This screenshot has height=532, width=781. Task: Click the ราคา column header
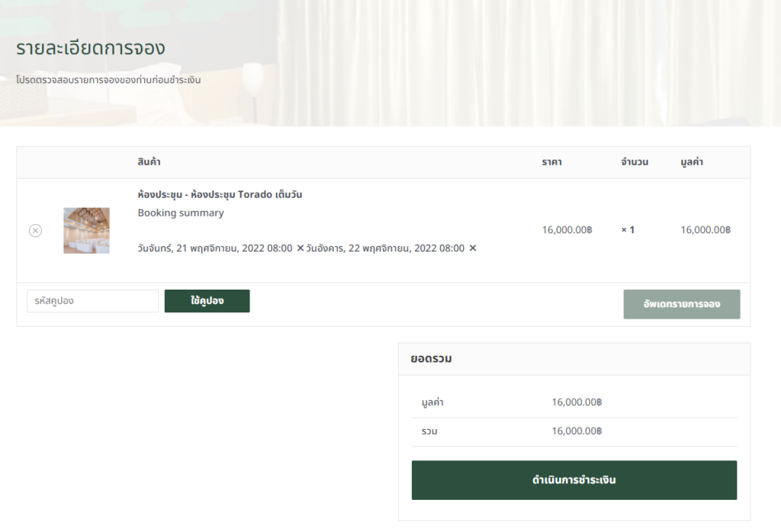coord(551,162)
